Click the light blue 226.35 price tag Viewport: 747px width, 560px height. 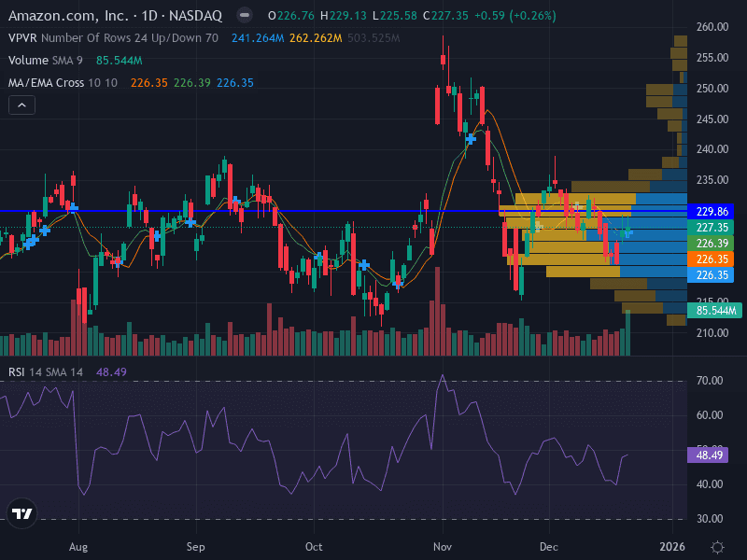[711, 275]
